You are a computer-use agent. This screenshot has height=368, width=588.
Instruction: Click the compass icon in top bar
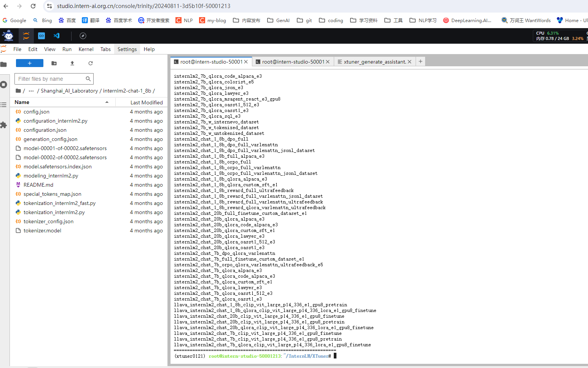83,36
